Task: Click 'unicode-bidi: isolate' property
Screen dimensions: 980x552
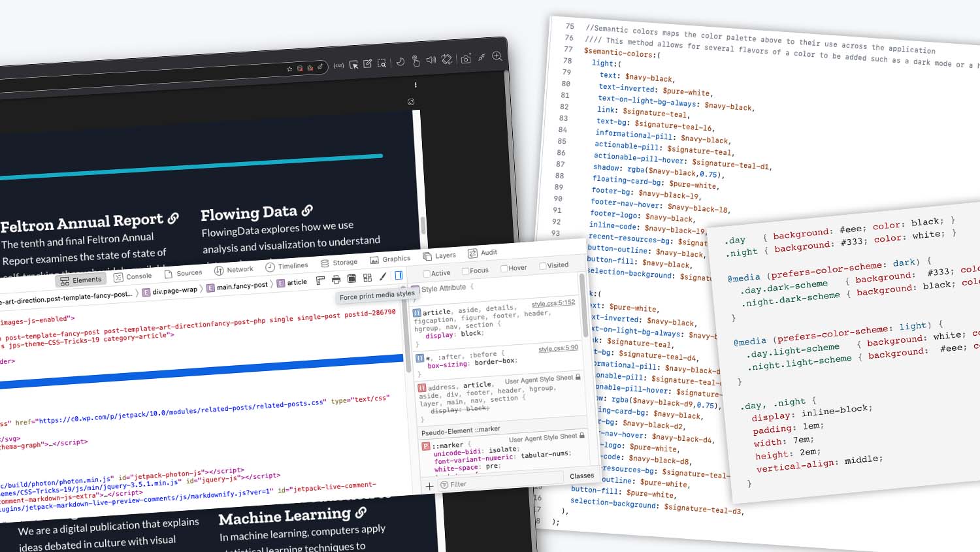Action: [x=476, y=451]
